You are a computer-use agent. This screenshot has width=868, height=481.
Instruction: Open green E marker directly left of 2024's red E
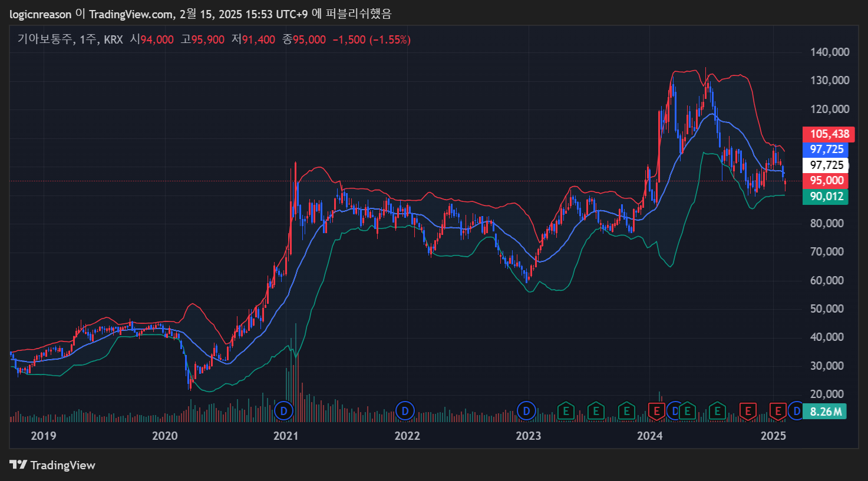click(x=626, y=410)
